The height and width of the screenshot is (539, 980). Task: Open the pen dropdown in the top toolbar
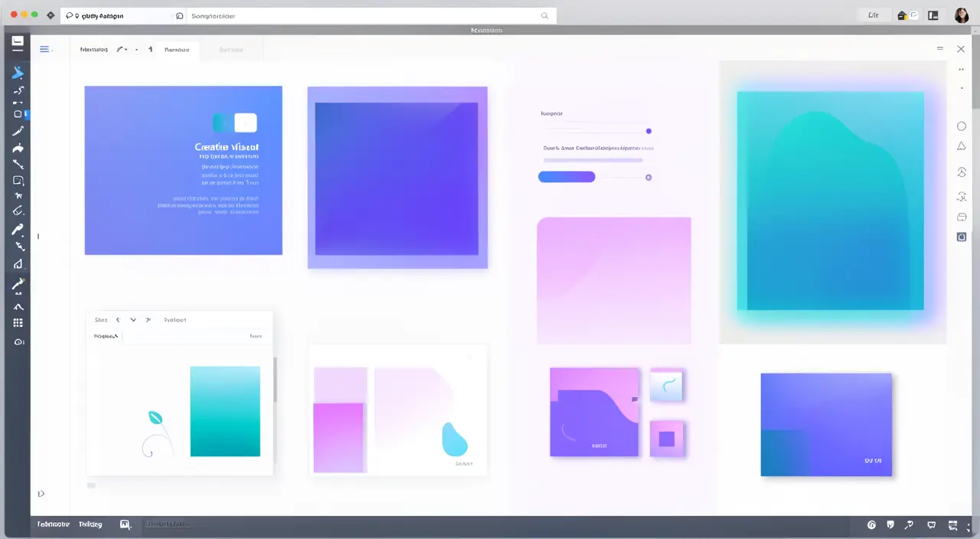coord(122,49)
